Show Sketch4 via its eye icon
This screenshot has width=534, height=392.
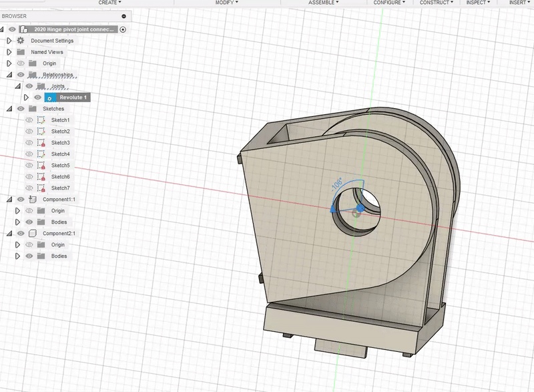tap(29, 154)
